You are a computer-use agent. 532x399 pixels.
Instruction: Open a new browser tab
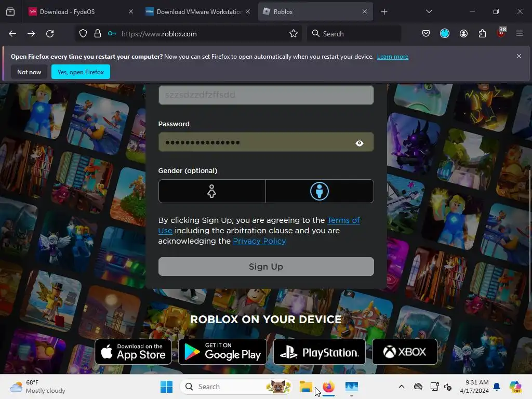[384, 12]
